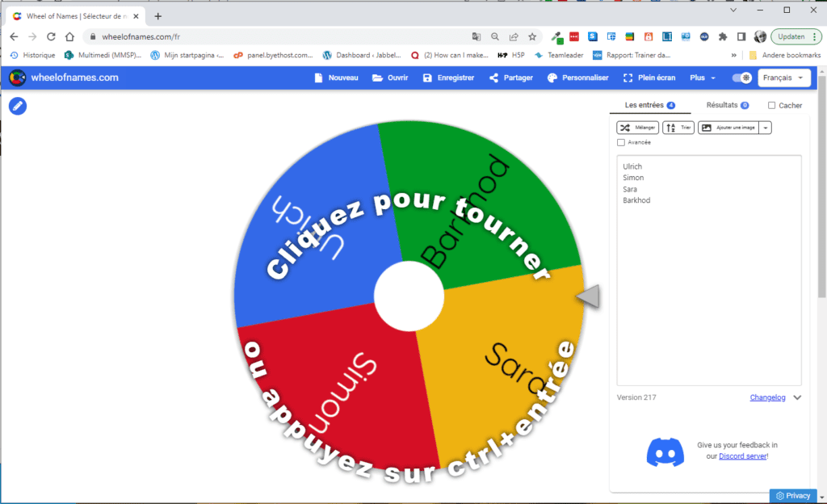Show more bookmarks with the chevron
827x504 pixels.
(733, 55)
